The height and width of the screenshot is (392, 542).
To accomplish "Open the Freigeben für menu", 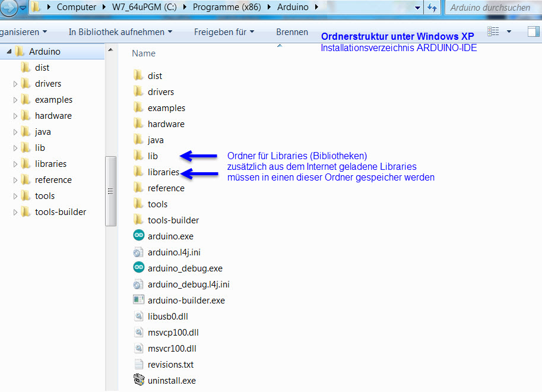I will (224, 32).
